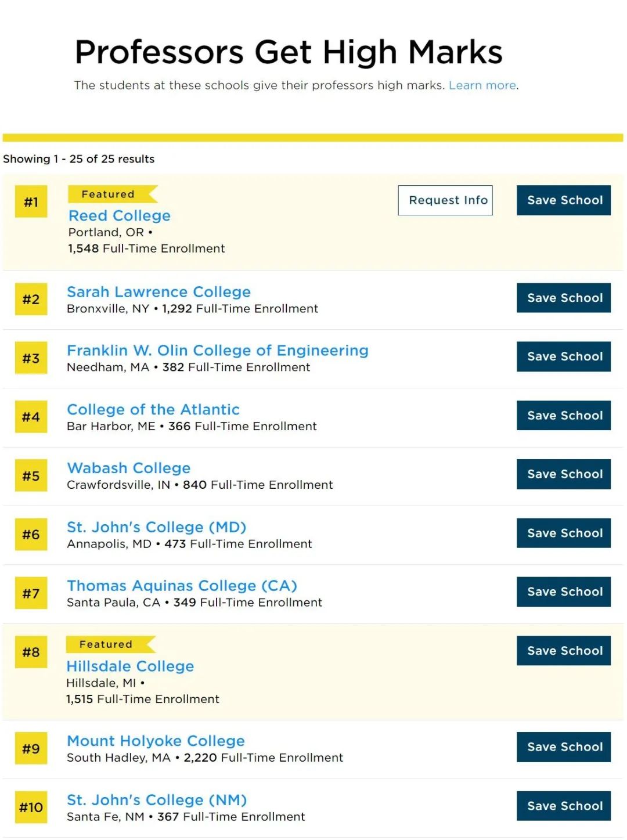Click "Bar Harbor, ME • 366 Full-Time Enrollment"
Screen dimensions: 627x840
[192, 426]
